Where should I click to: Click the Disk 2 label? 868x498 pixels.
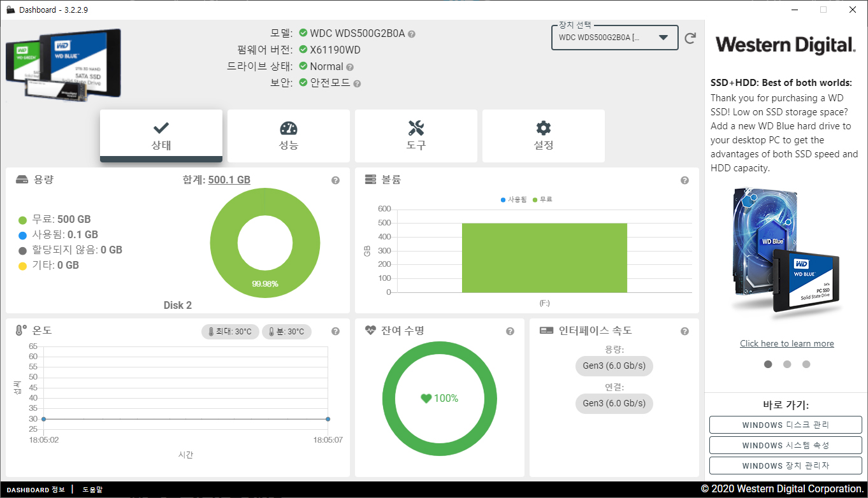[178, 306]
